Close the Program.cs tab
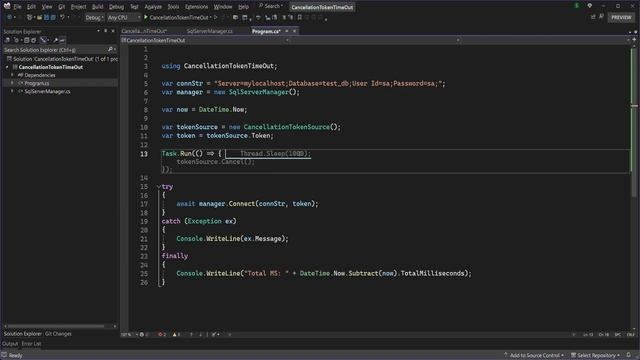Screen dimensions: 640x360 point(294,31)
